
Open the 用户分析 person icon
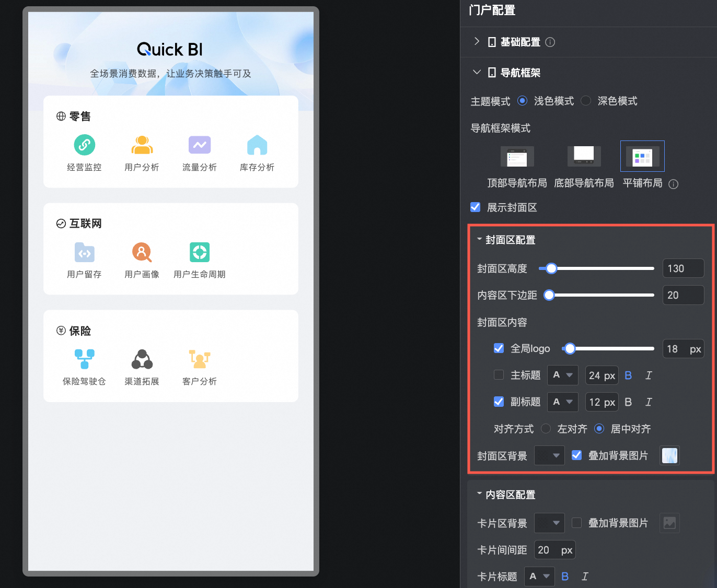(142, 145)
